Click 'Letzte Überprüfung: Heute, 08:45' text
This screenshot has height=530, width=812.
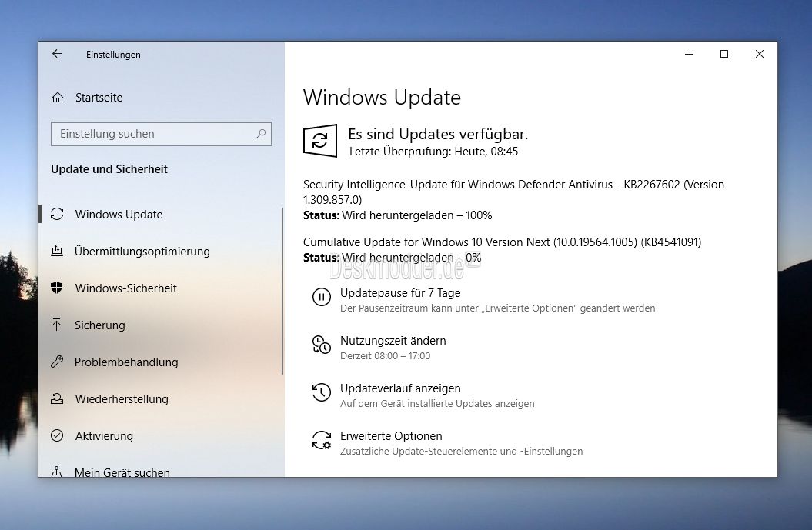pos(433,152)
